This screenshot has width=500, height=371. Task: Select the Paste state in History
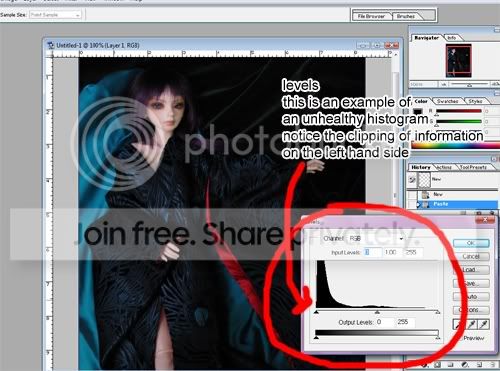click(457, 204)
